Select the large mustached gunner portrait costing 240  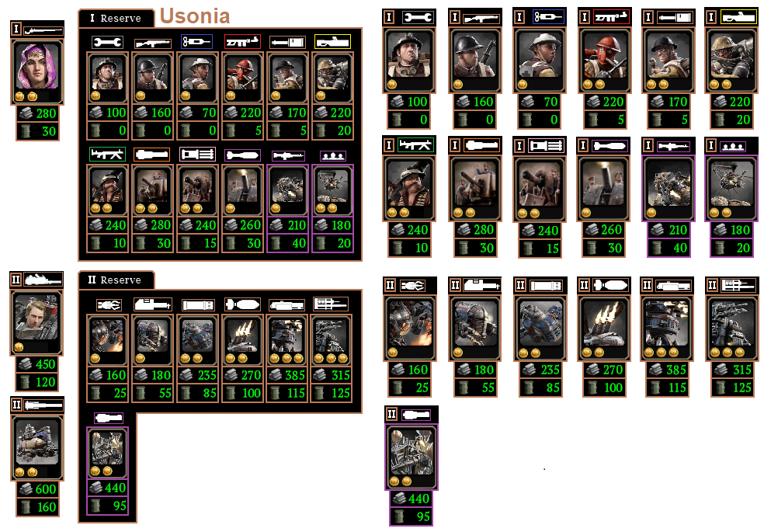click(409, 188)
